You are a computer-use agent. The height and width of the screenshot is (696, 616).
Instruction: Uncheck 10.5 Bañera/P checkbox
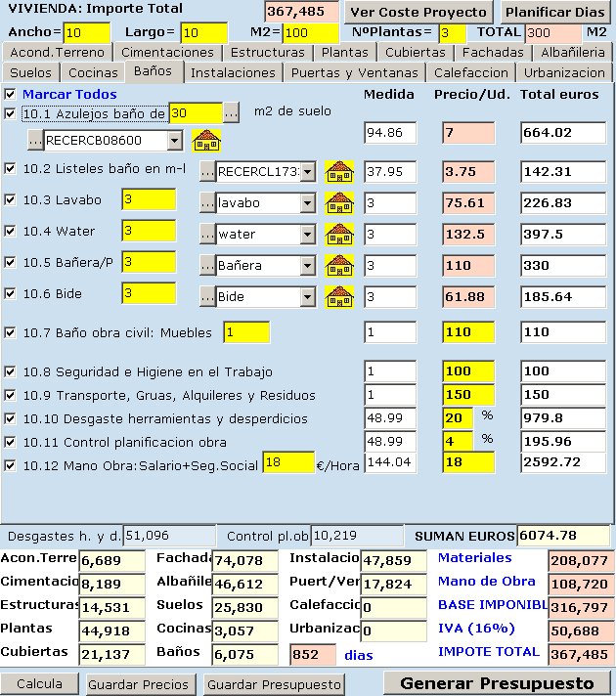pyautogui.click(x=10, y=262)
